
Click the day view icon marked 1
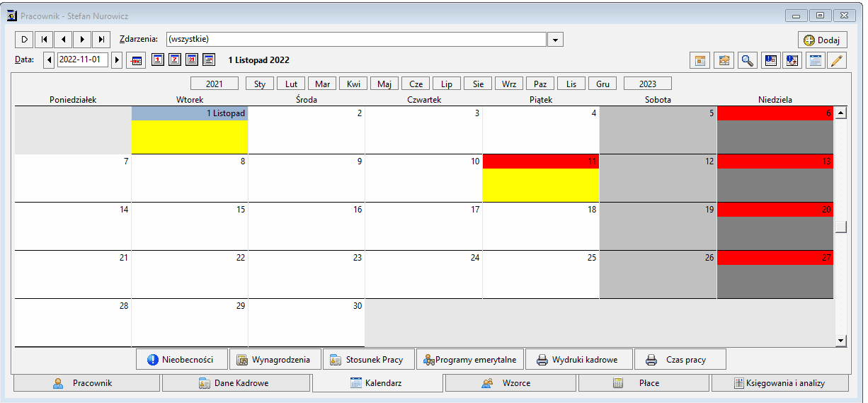[x=158, y=59]
